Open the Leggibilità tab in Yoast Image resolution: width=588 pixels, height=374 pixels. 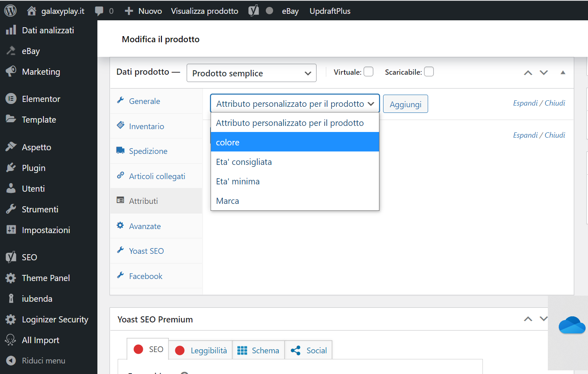coord(200,350)
